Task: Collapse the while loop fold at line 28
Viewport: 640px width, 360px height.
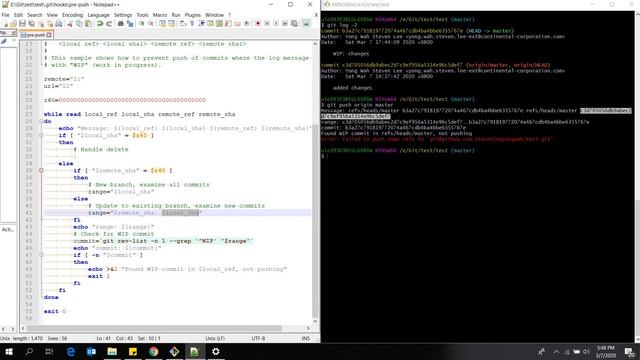Action: point(41,121)
